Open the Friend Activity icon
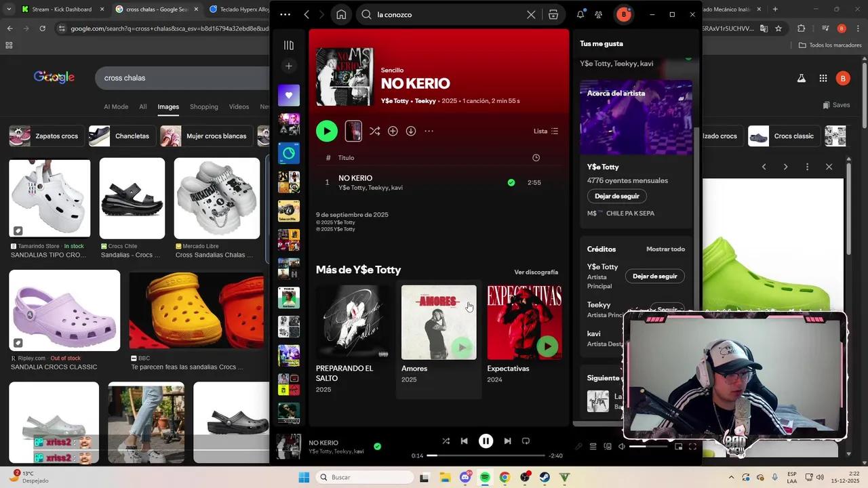The image size is (868, 488). tap(598, 14)
